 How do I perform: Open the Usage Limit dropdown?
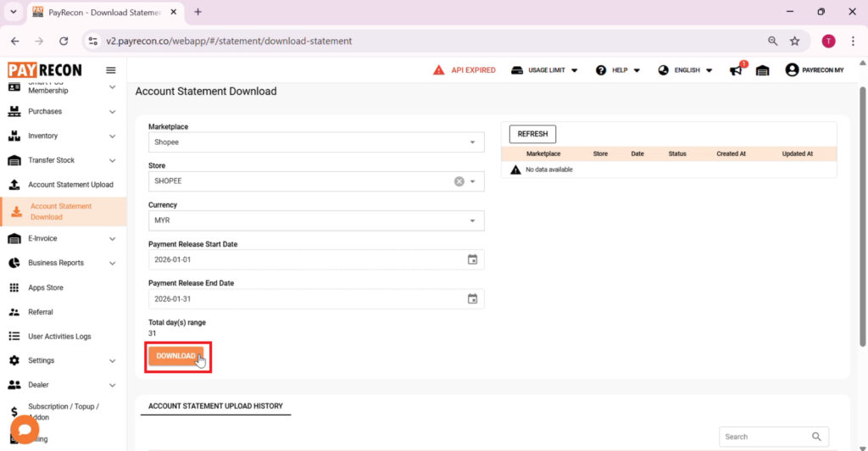point(544,70)
